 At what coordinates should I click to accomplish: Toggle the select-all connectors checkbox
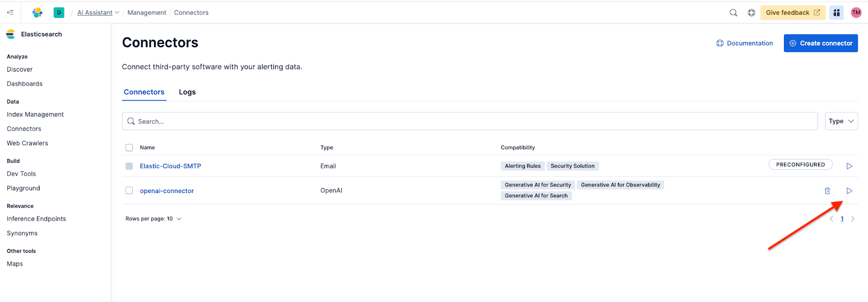point(129,147)
